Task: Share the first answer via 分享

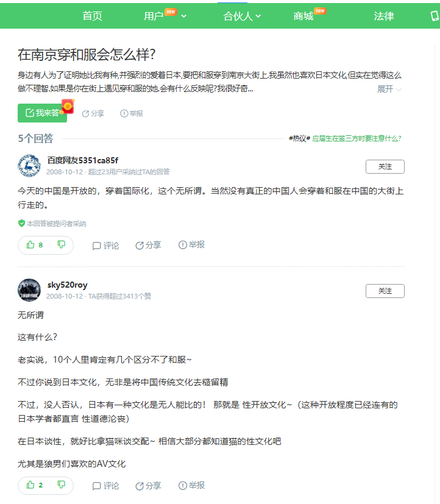Action: tap(148, 245)
